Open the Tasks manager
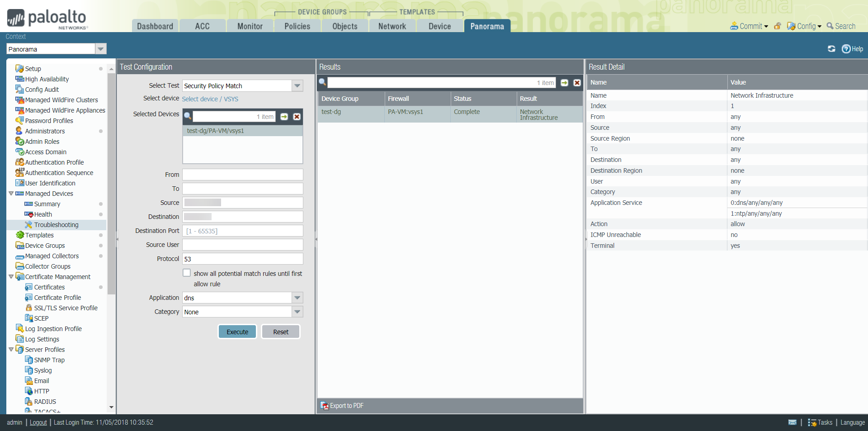 click(820, 422)
